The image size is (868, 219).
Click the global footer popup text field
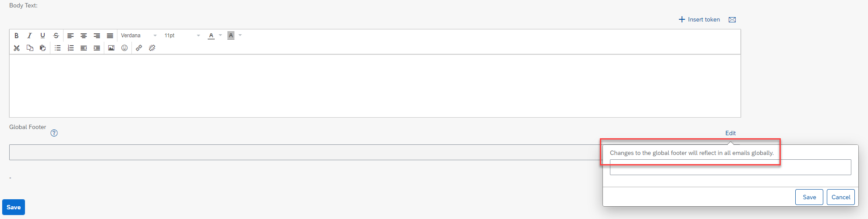730,167
